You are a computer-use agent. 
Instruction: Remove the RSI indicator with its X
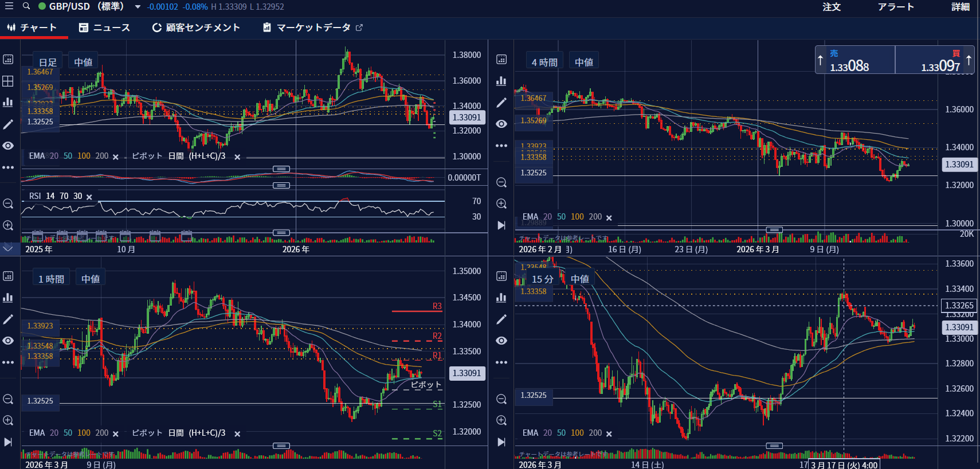click(89, 197)
